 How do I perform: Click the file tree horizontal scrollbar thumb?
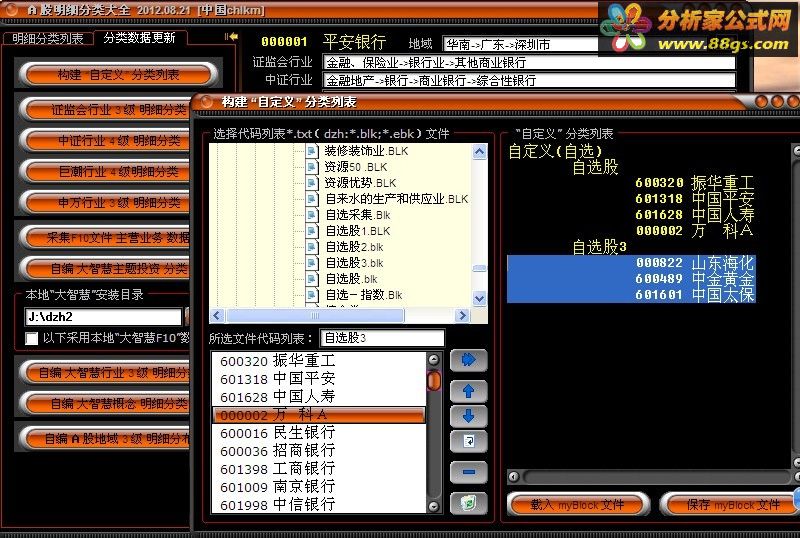pos(315,315)
